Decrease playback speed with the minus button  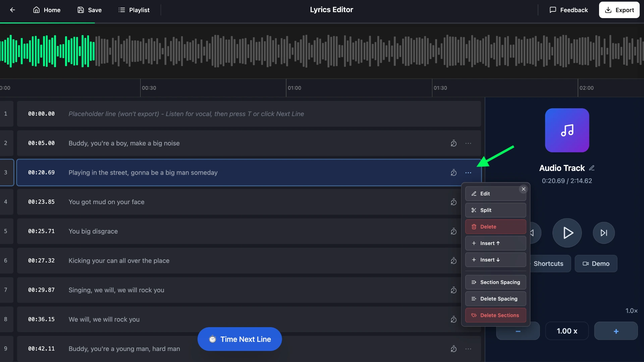517,331
